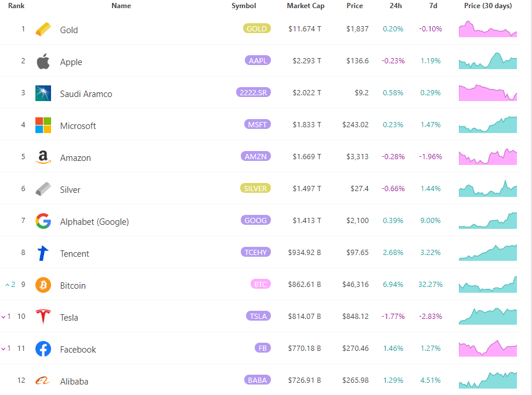Click the Google logo icon

[43, 221]
